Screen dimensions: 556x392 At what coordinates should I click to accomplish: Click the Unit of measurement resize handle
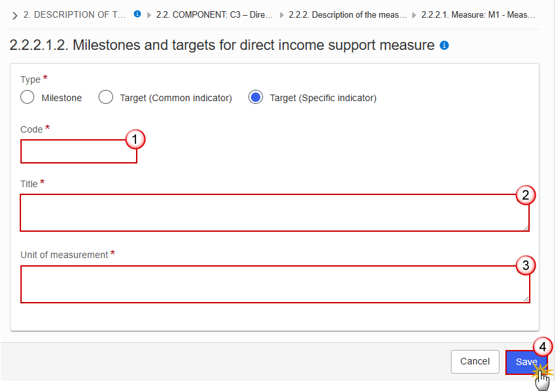pos(526,299)
